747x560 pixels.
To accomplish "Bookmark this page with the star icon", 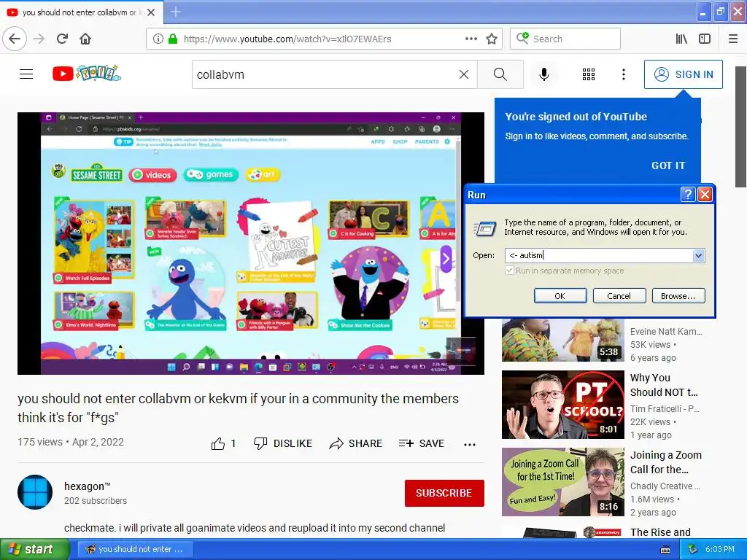I will [x=492, y=39].
